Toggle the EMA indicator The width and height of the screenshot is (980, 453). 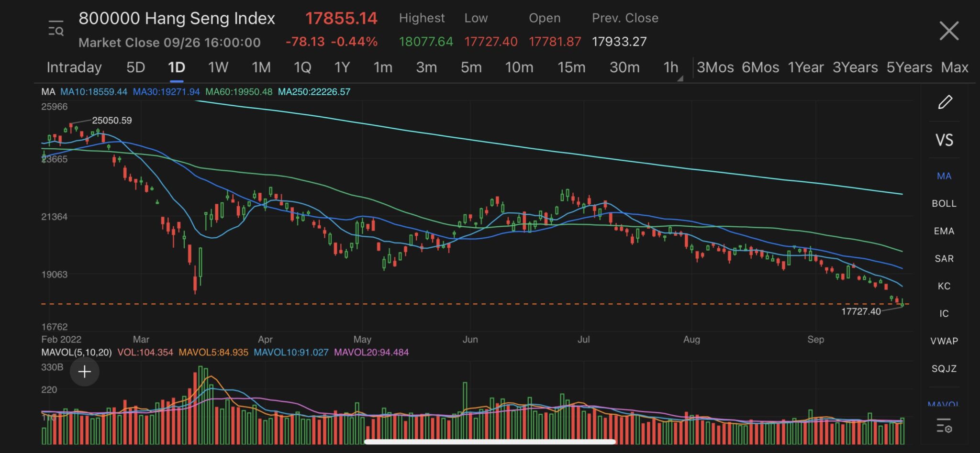click(944, 231)
